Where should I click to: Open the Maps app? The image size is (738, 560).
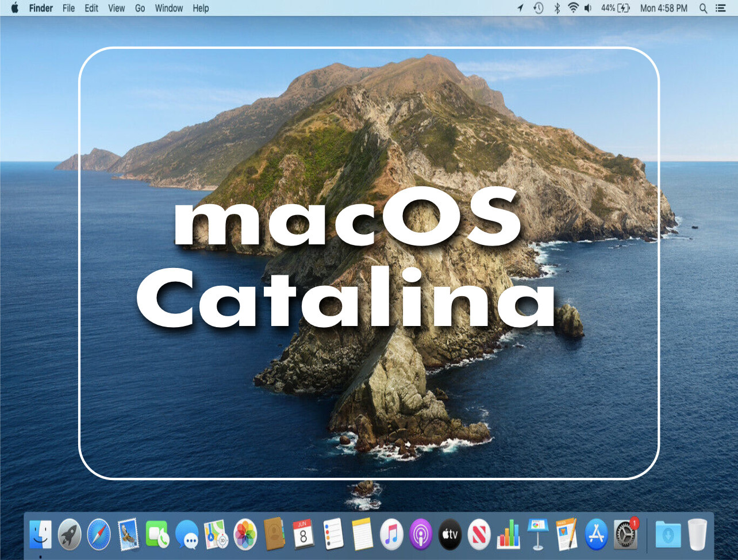(216, 535)
